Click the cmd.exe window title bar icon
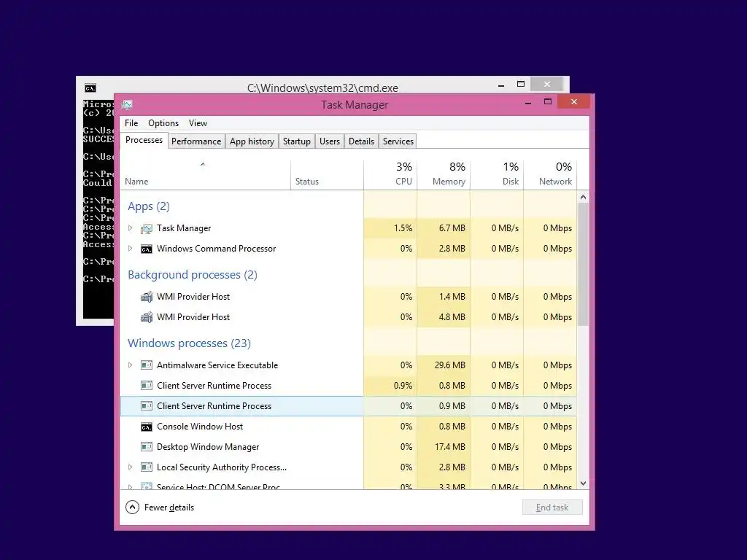This screenshot has width=747, height=560. pyautogui.click(x=90, y=88)
